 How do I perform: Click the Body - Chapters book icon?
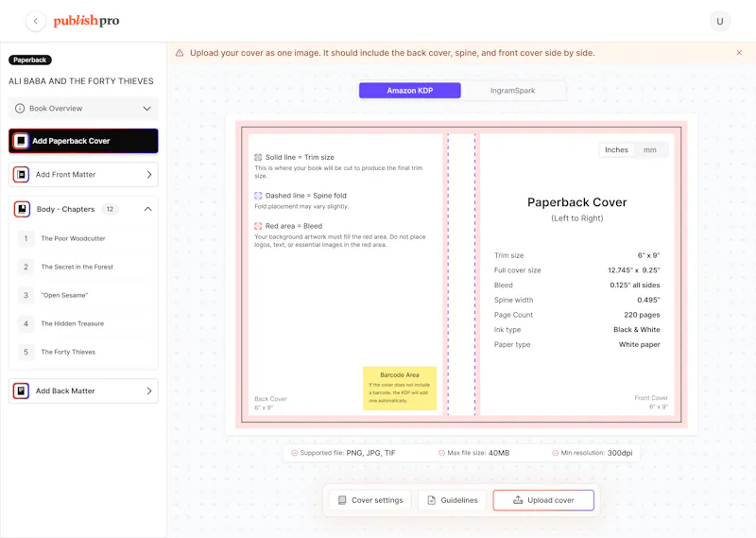(22, 209)
